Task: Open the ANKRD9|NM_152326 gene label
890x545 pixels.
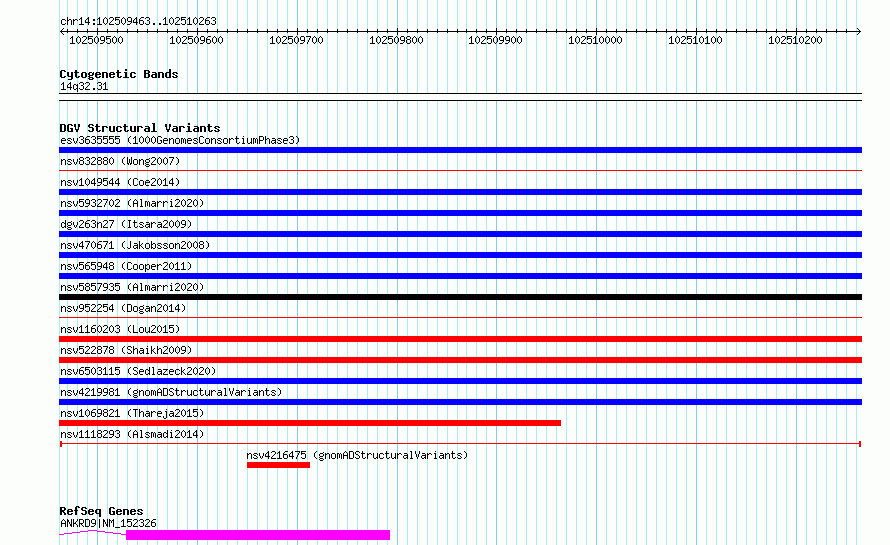Action: [108, 523]
